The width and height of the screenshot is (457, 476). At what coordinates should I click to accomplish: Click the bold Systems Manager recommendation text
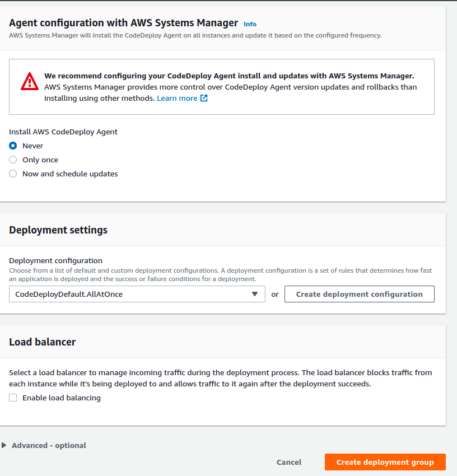click(x=228, y=76)
